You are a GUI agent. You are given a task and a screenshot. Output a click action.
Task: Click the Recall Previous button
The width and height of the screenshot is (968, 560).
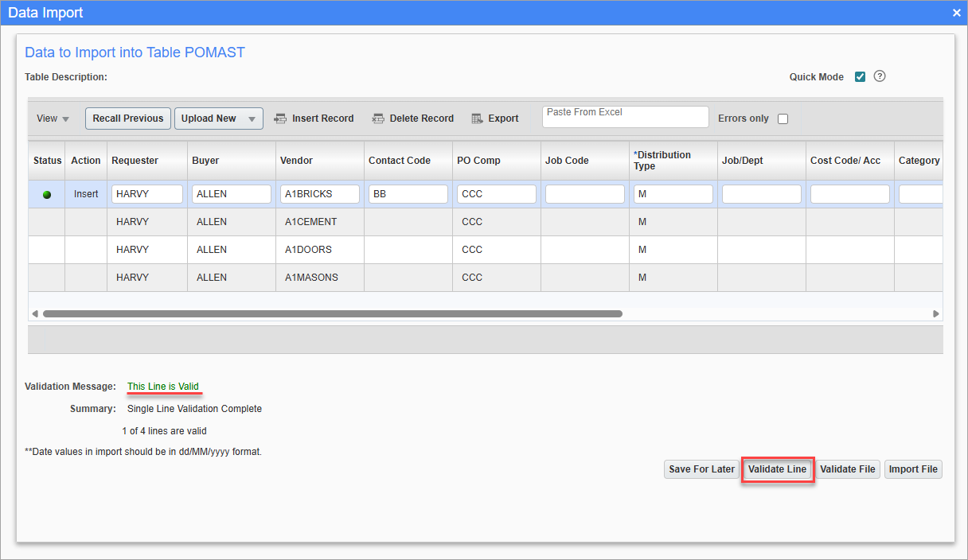(127, 118)
